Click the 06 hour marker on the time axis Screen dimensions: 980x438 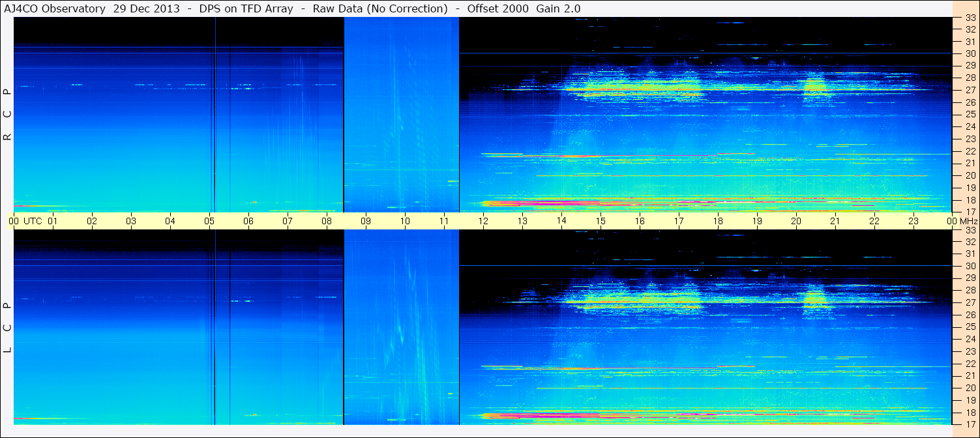tap(248, 221)
